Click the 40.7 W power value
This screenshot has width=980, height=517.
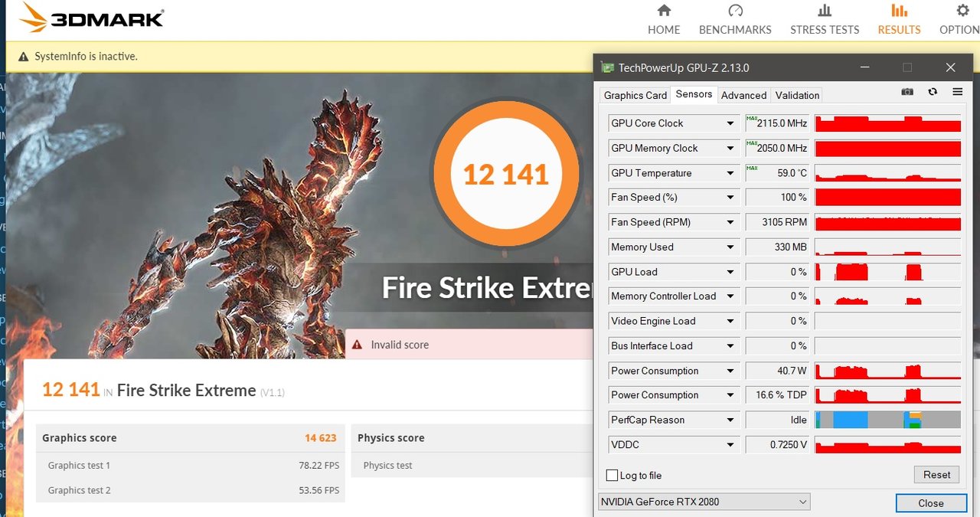click(x=777, y=371)
